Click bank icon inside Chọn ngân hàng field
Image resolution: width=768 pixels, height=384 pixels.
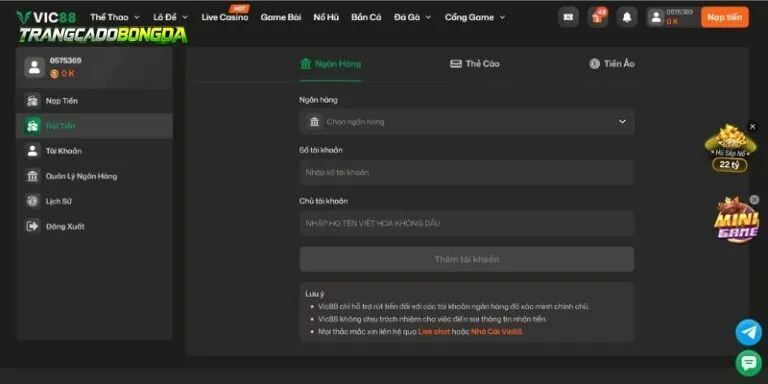[314, 121]
